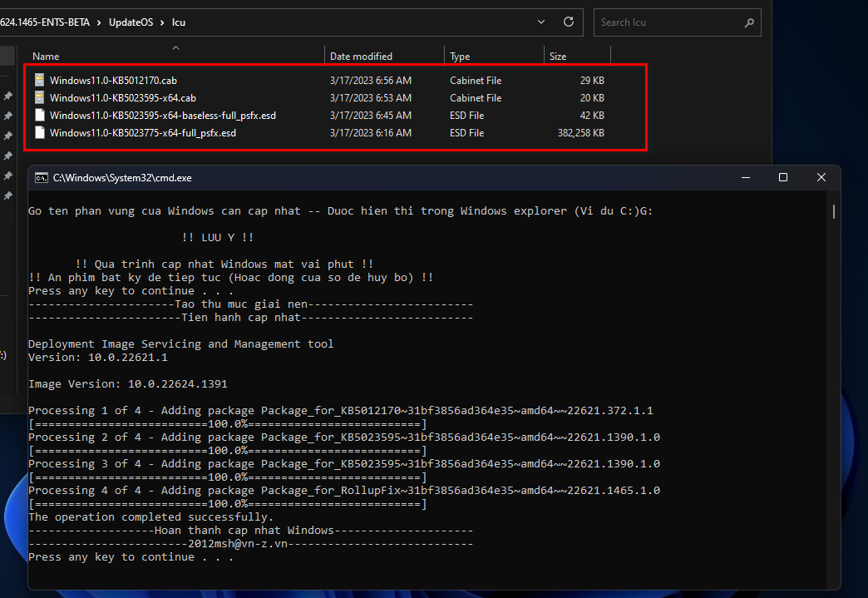Click the lcu breadcrumb segment
The height and width of the screenshot is (598, 868).
[178, 22]
